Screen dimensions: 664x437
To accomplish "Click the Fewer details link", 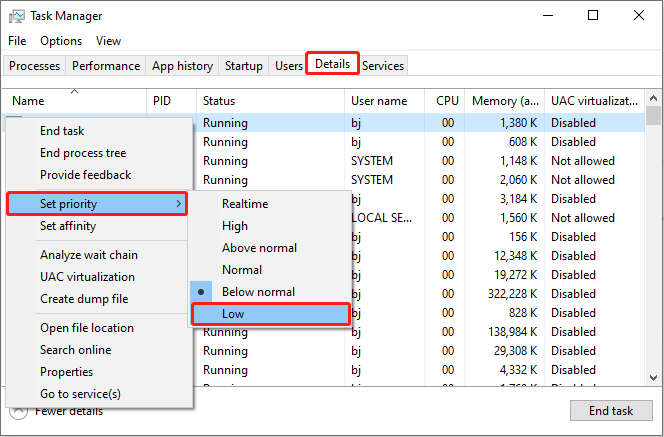I will 69,412.
